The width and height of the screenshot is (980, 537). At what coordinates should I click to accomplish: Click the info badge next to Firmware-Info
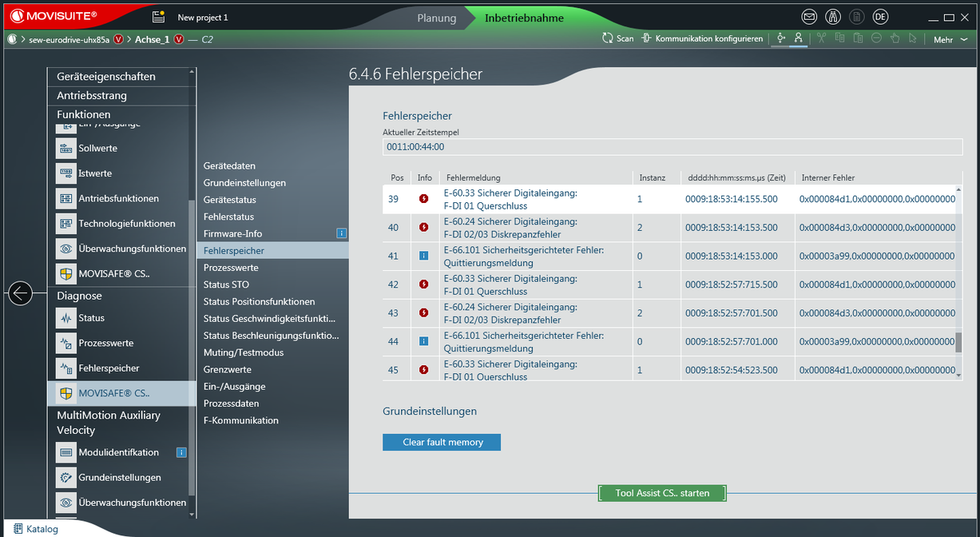click(341, 233)
